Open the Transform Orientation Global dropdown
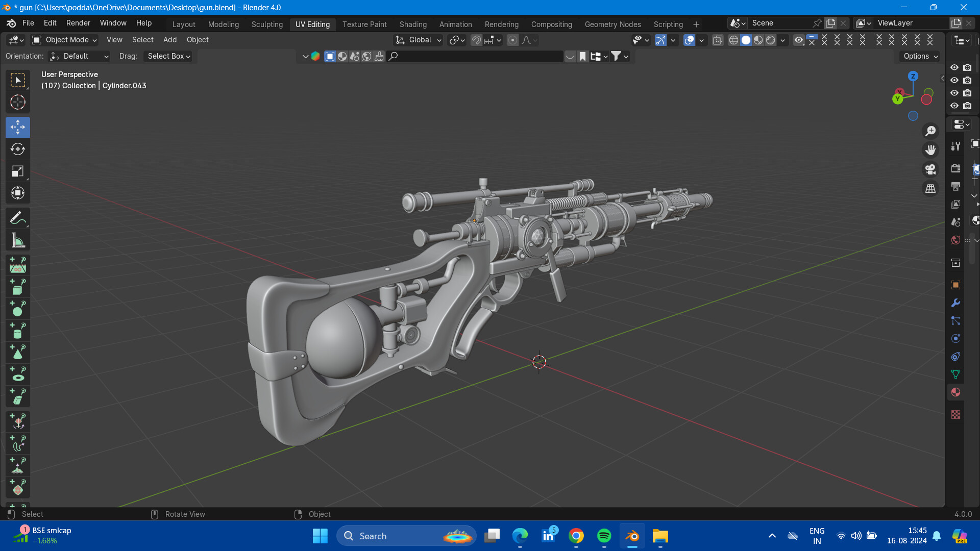This screenshot has width=980, height=551. click(x=417, y=40)
